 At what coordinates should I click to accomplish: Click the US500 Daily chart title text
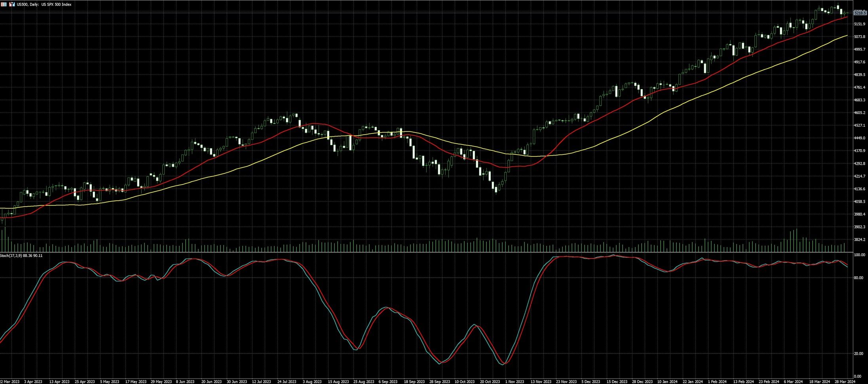tap(44, 4)
